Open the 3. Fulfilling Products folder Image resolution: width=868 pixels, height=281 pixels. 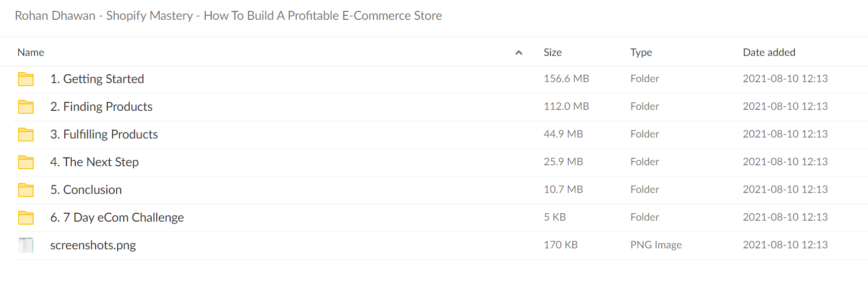coord(104,135)
